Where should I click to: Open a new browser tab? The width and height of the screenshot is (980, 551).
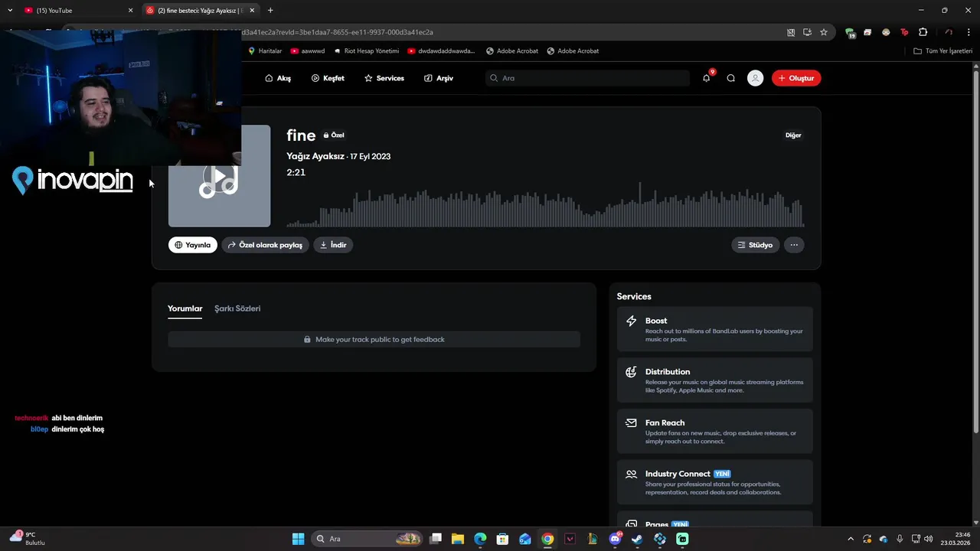(x=270, y=11)
